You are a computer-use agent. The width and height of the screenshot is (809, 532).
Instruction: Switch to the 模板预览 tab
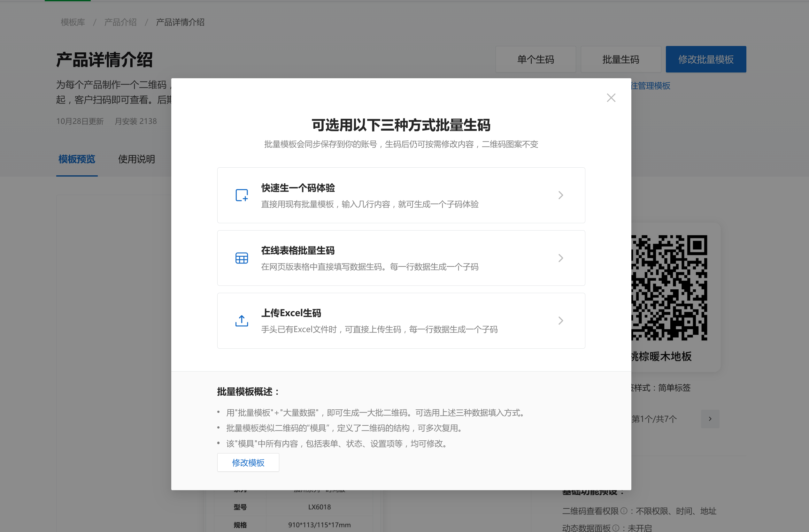(77, 159)
